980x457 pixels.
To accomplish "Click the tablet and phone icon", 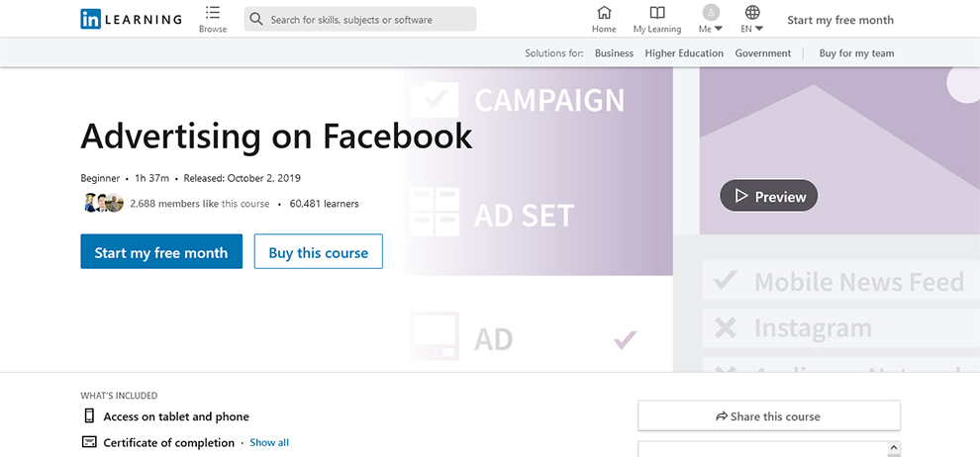I will [x=89, y=415].
